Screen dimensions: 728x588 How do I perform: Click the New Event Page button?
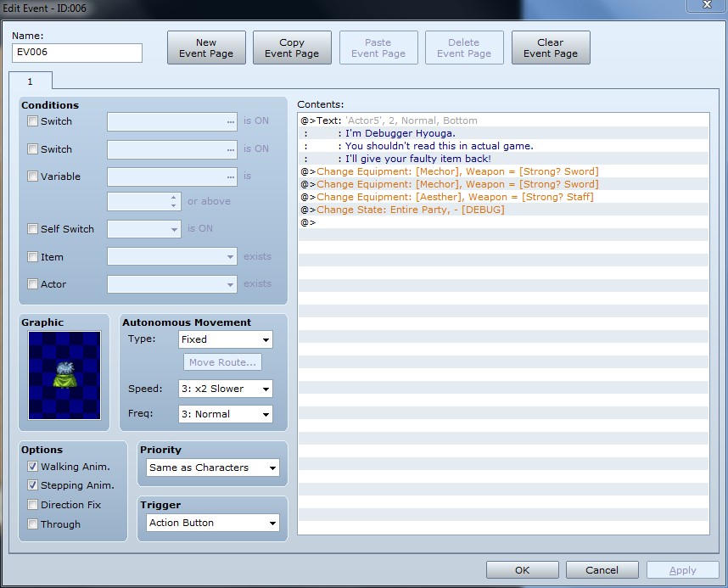tap(206, 48)
